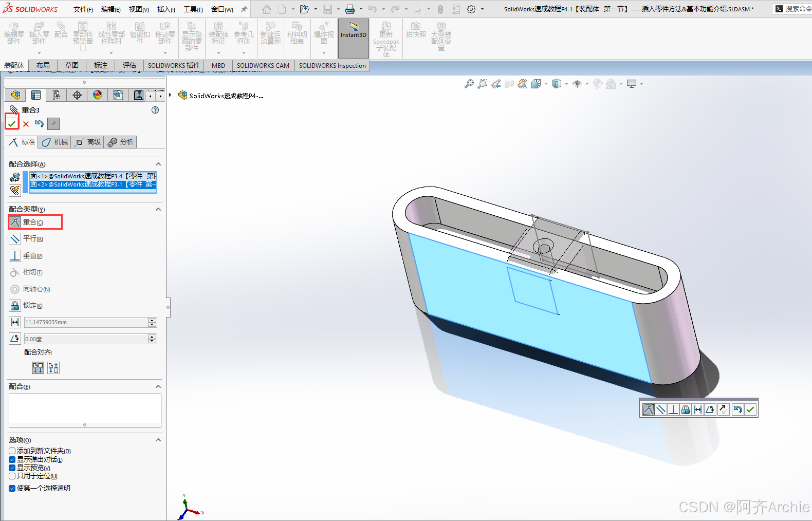Viewport: 812px width, 521px height.
Task: Choose anti-aligned mate alignment button
Action: tap(53, 368)
